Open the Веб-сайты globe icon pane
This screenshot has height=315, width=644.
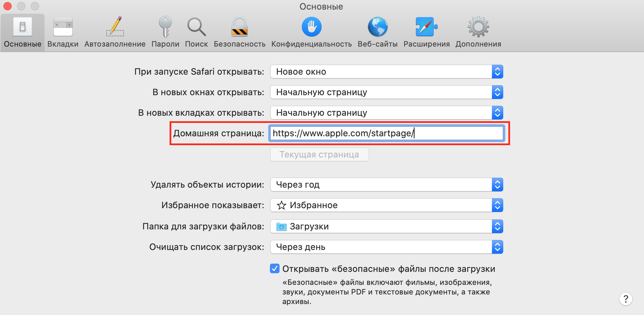[x=378, y=27]
